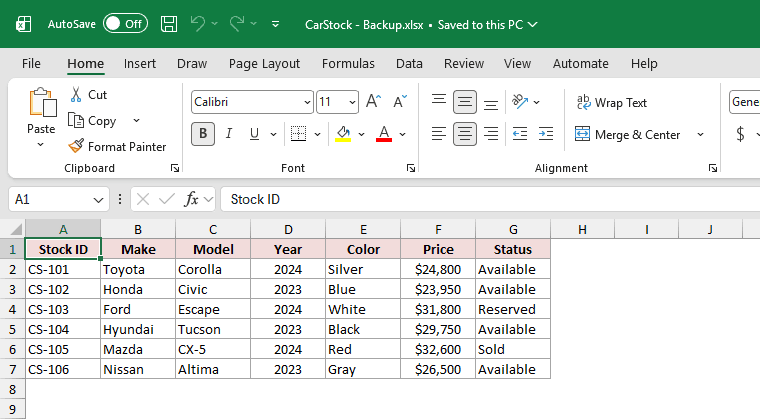
Task: Open the Borders options dropdown
Action: pyautogui.click(x=317, y=134)
